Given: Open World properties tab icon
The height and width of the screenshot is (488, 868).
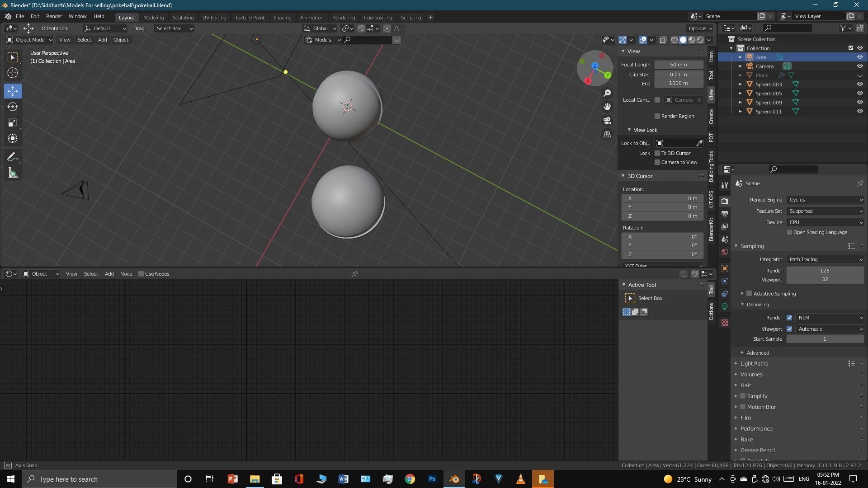Looking at the screenshot, I should coord(725,252).
